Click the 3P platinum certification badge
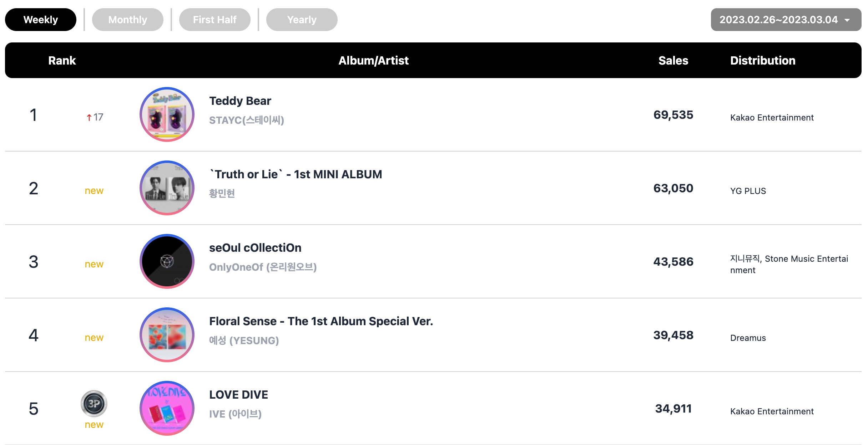The image size is (868, 445). pyautogui.click(x=94, y=403)
